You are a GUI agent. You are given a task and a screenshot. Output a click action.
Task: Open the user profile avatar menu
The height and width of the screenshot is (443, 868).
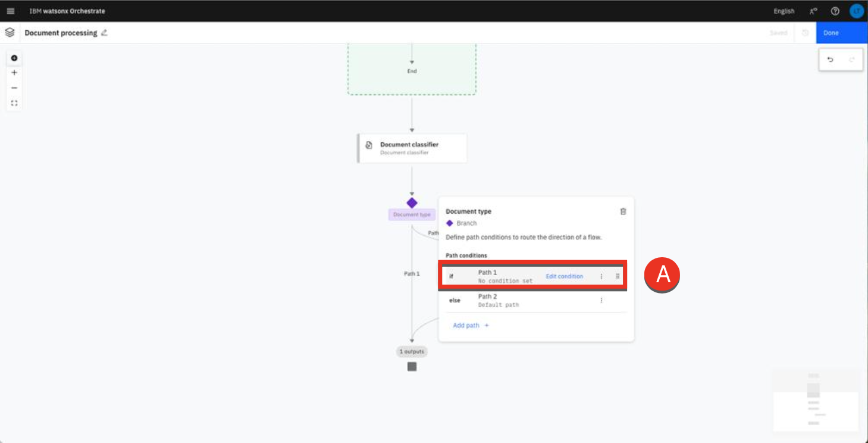coord(856,11)
